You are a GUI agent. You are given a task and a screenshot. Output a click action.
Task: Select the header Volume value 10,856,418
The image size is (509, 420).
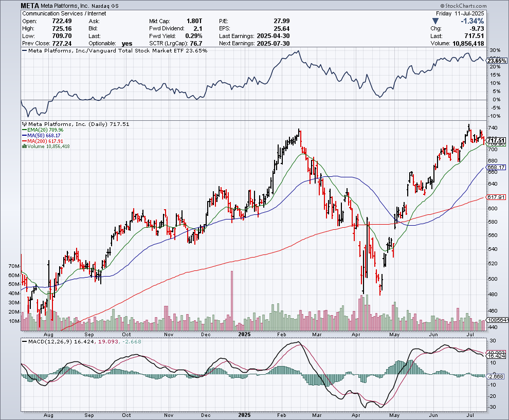468,43
